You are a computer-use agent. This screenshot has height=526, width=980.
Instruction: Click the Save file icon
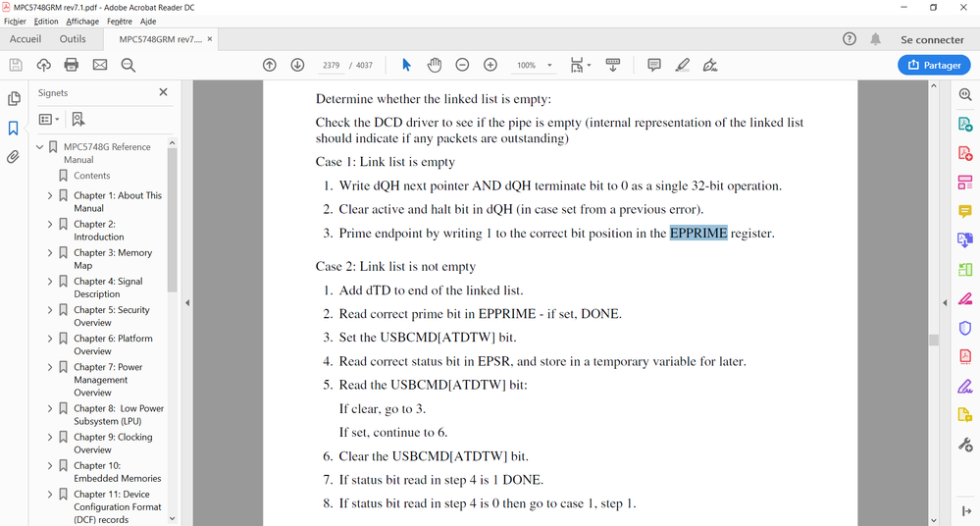pyautogui.click(x=16, y=65)
